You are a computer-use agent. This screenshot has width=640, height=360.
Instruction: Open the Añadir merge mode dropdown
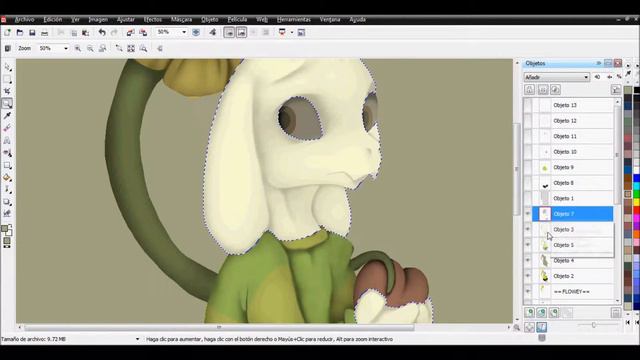(556, 77)
